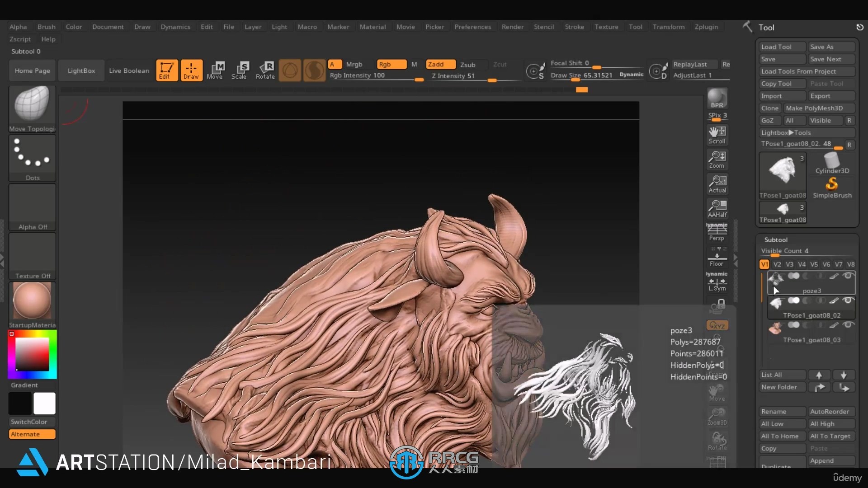Collapse the Subtool panel header
The height and width of the screenshot is (488, 868).
click(x=776, y=239)
